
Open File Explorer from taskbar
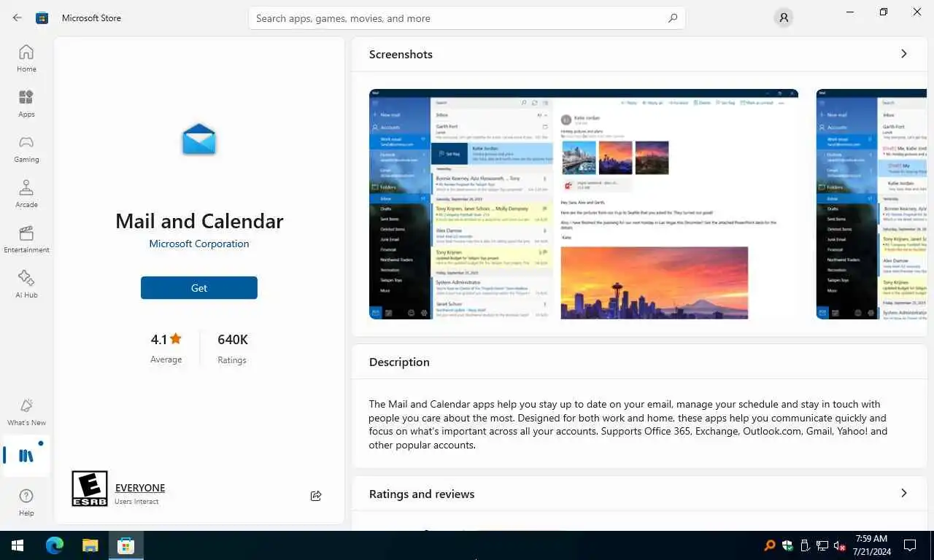(90, 545)
